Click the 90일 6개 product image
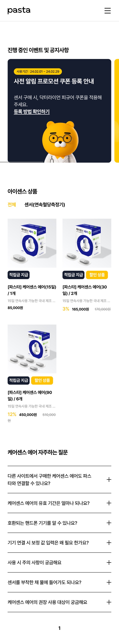This screenshot has height=644, width=119. [32, 349]
